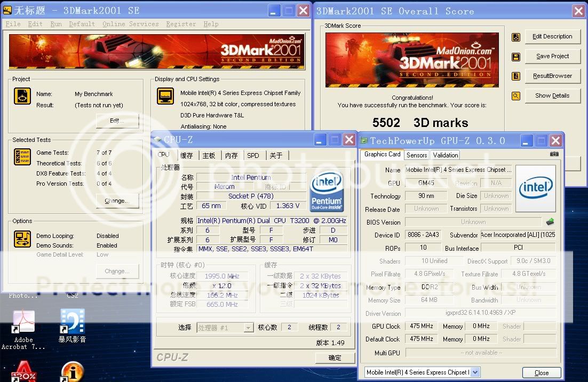Click the icon next to ResultBrowser
Image resolution: width=588 pixels, height=382 pixels.
(516, 76)
